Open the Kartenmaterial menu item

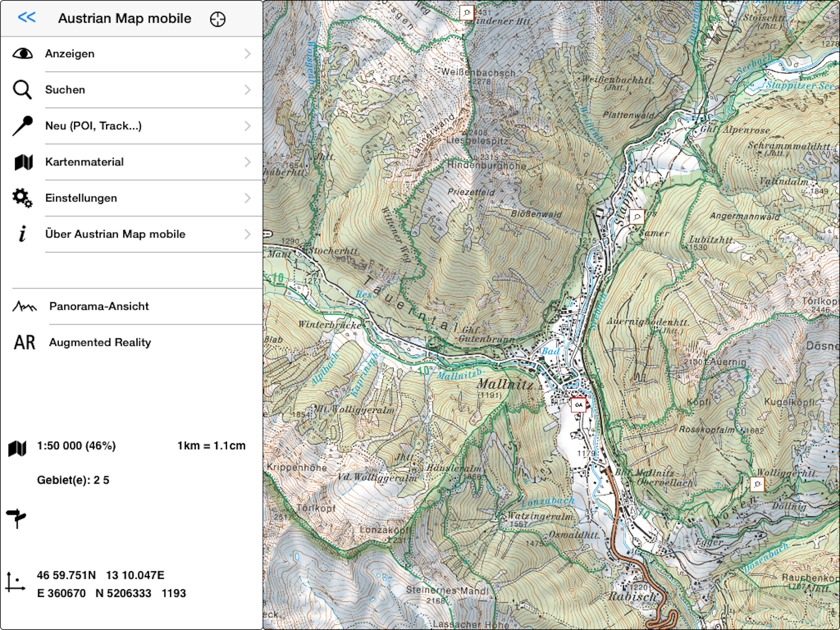tap(84, 162)
